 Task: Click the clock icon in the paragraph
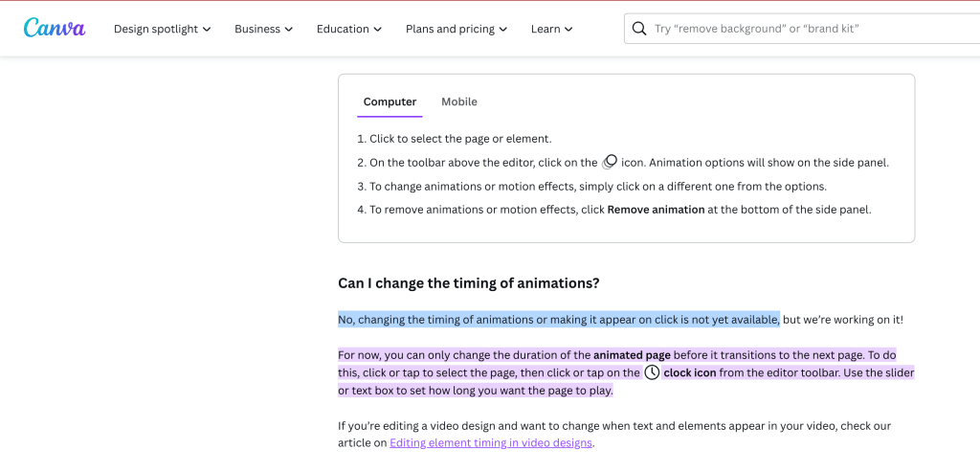point(652,372)
